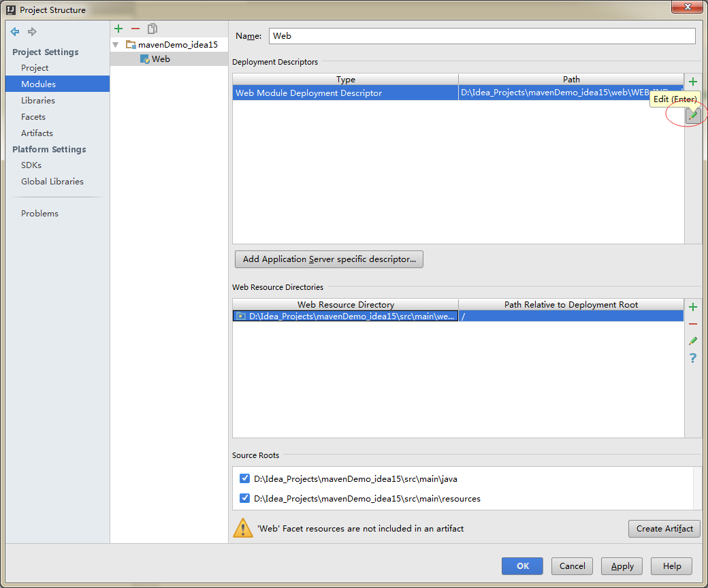Click the back navigation arrow
The height and width of the screenshot is (588, 708).
tap(15, 31)
